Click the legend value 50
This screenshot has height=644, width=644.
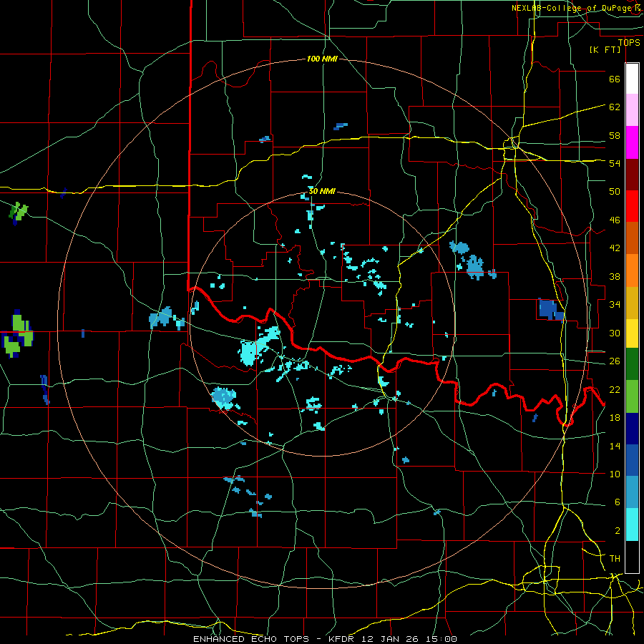615,191
